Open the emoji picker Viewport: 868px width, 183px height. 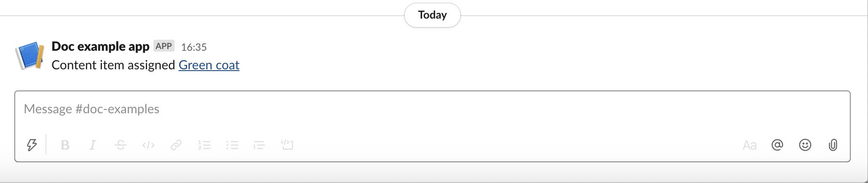[805, 145]
